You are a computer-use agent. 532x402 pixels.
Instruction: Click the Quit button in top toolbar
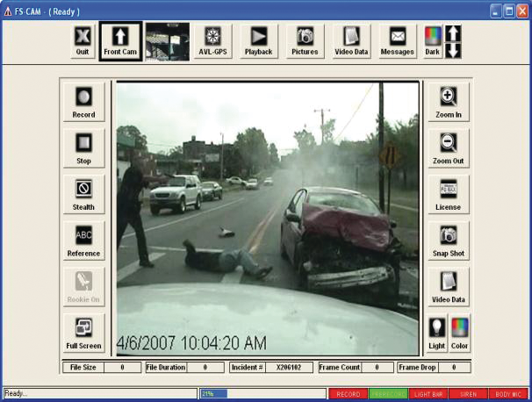83,40
